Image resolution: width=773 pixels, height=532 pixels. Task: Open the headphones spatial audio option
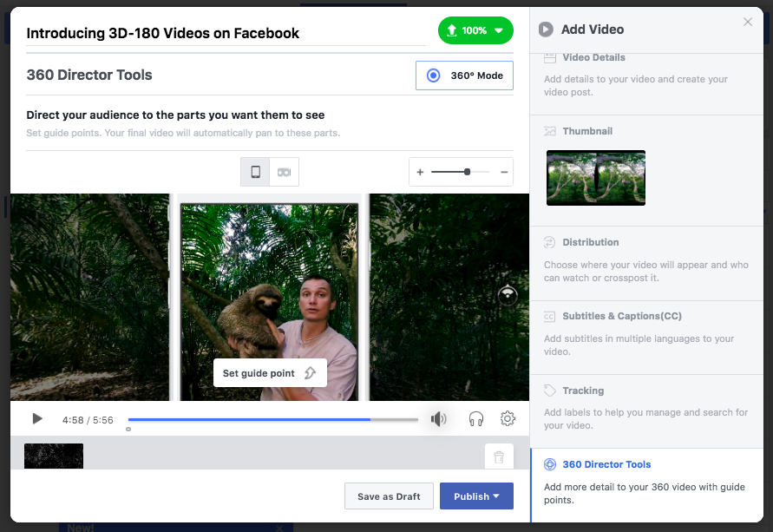click(x=475, y=419)
